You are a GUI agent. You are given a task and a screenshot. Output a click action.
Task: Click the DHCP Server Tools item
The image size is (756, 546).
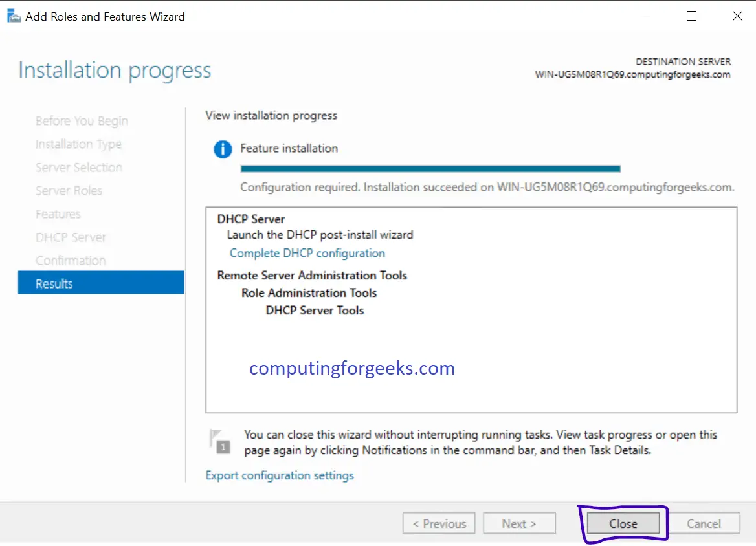click(x=315, y=311)
